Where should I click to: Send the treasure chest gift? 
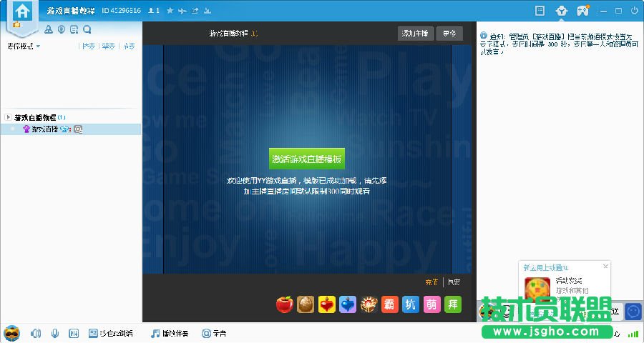coord(369,304)
